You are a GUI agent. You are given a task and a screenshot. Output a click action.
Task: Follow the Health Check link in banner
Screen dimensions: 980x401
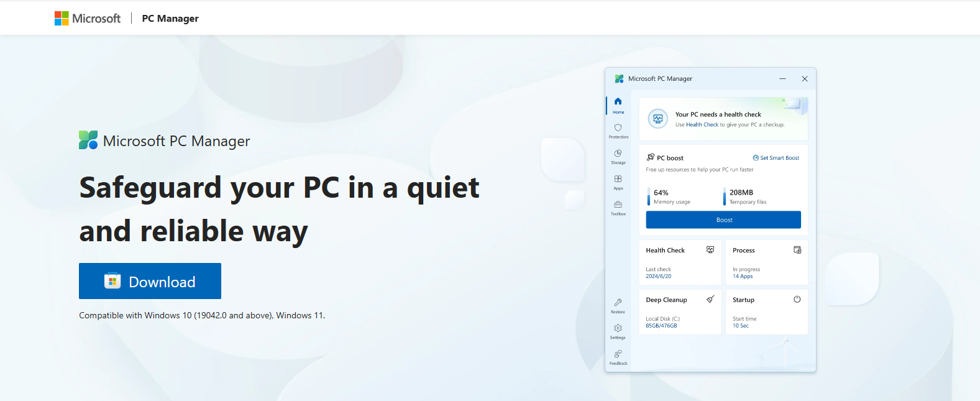point(702,125)
